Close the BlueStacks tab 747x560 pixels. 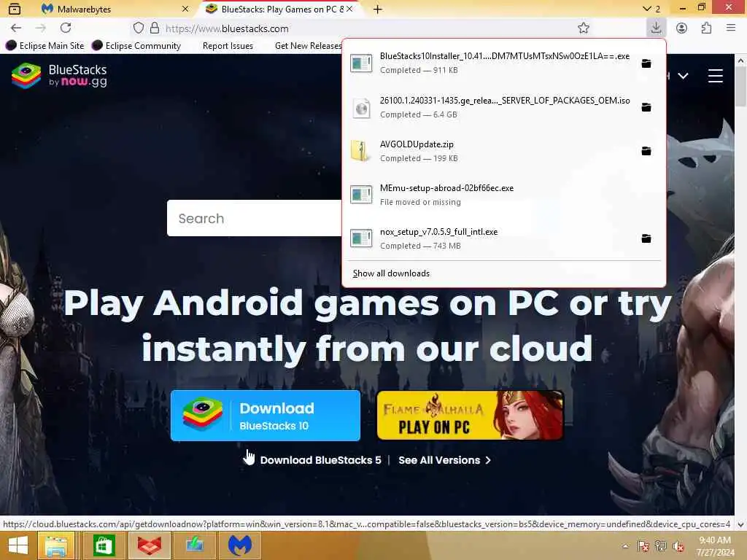tap(349, 9)
